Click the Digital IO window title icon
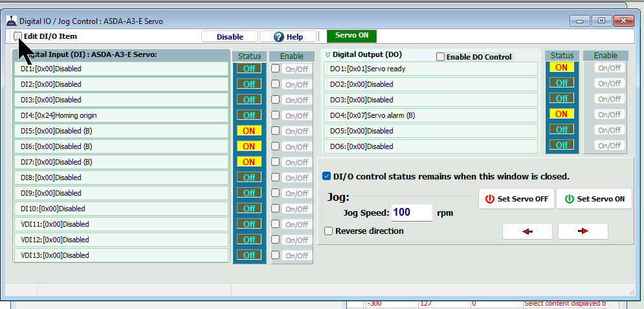 12,21
